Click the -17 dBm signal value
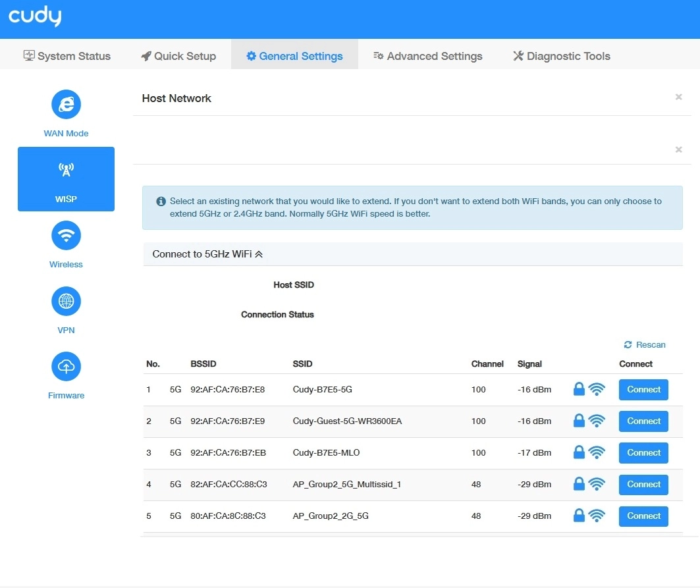 (534, 453)
